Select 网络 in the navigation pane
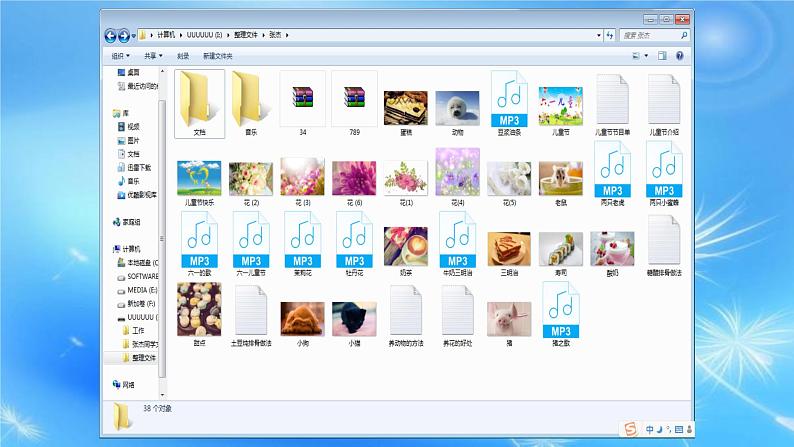The height and width of the screenshot is (447, 794). pos(124,385)
